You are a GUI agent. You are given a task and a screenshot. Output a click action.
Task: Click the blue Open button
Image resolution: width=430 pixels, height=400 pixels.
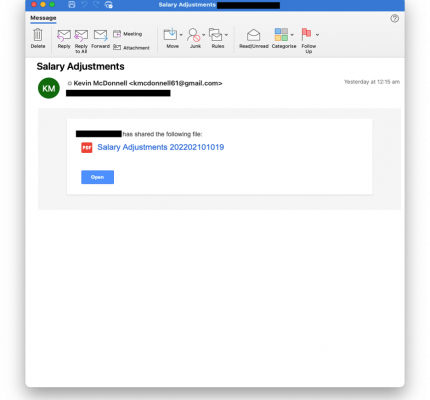(x=97, y=177)
